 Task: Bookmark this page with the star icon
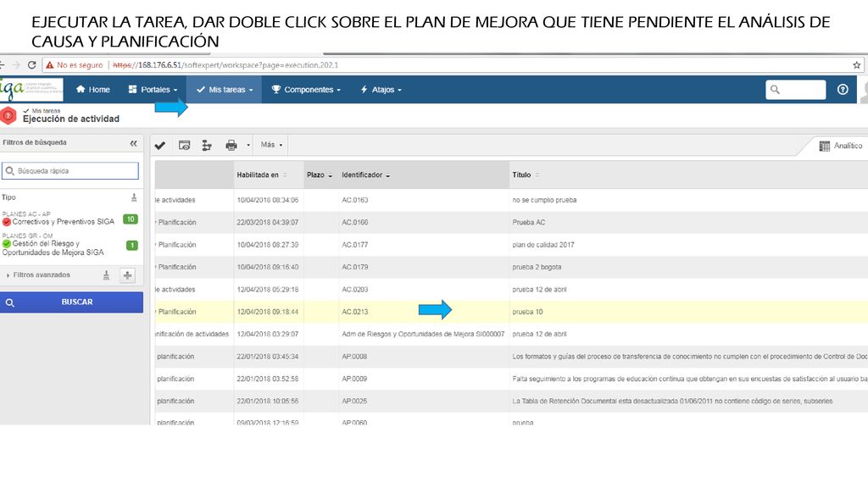coord(856,64)
